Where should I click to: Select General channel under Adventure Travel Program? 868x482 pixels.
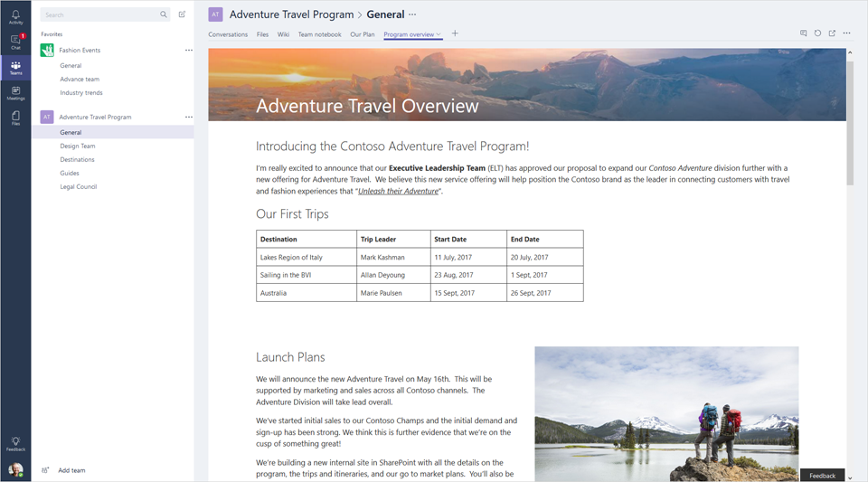tap(113, 132)
